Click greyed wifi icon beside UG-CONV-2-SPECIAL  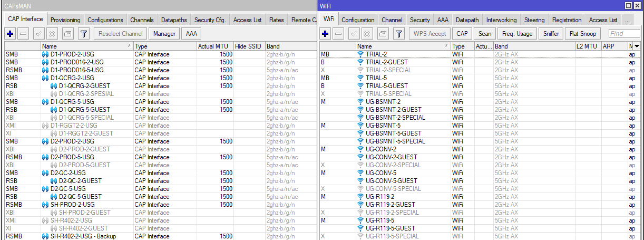pyautogui.click(x=360, y=165)
